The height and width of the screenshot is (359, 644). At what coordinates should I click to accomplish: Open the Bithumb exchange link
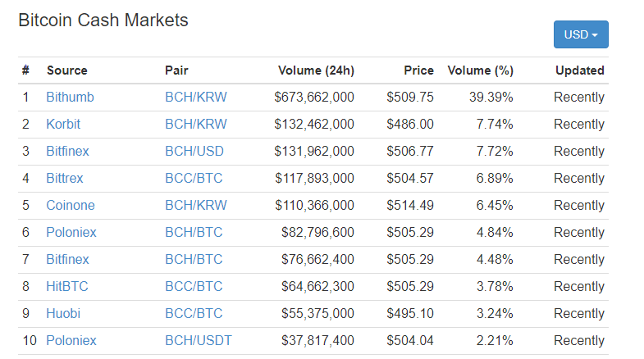click(70, 98)
